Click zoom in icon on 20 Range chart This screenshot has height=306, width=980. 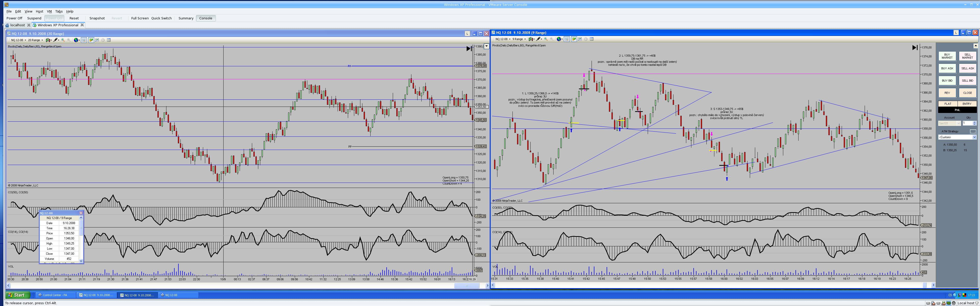coord(63,40)
